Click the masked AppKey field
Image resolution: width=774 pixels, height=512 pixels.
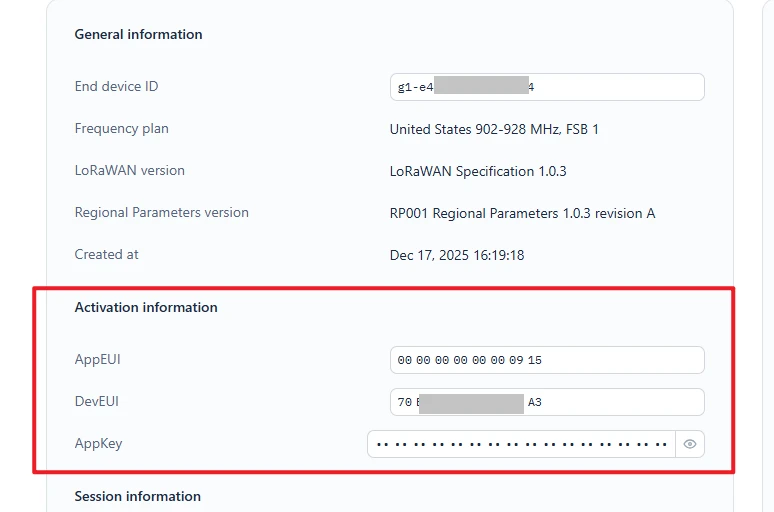tap(520, 444)
